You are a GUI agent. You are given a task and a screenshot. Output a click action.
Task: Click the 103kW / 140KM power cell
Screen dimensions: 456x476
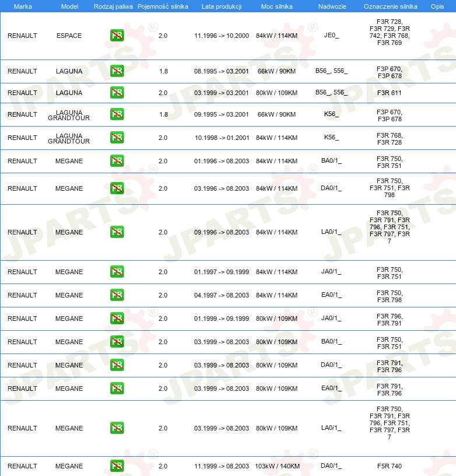click(x=277, y=466)
